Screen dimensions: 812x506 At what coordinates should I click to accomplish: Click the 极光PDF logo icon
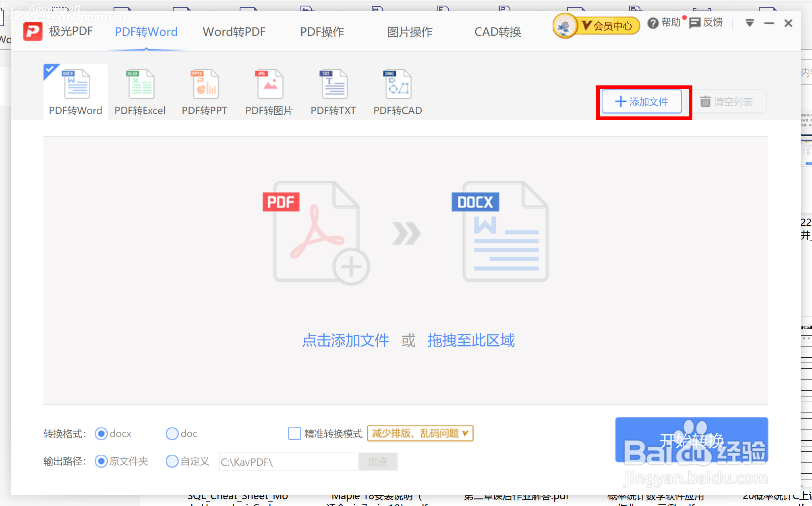tap(33, 31)
